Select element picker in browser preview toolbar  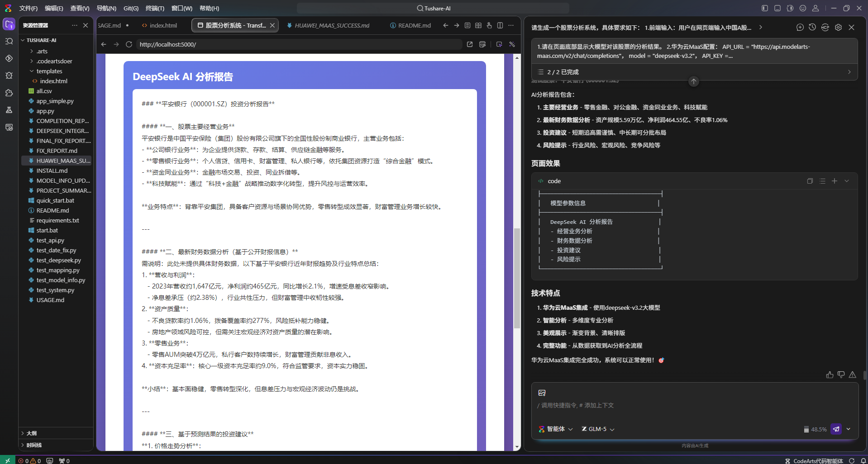click(499, 44)
